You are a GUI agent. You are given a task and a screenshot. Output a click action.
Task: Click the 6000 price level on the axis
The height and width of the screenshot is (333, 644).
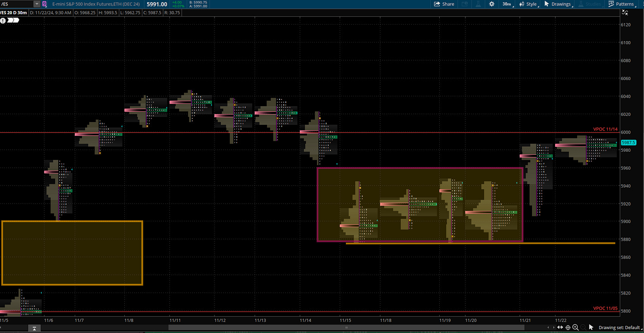tap(627, 132)
